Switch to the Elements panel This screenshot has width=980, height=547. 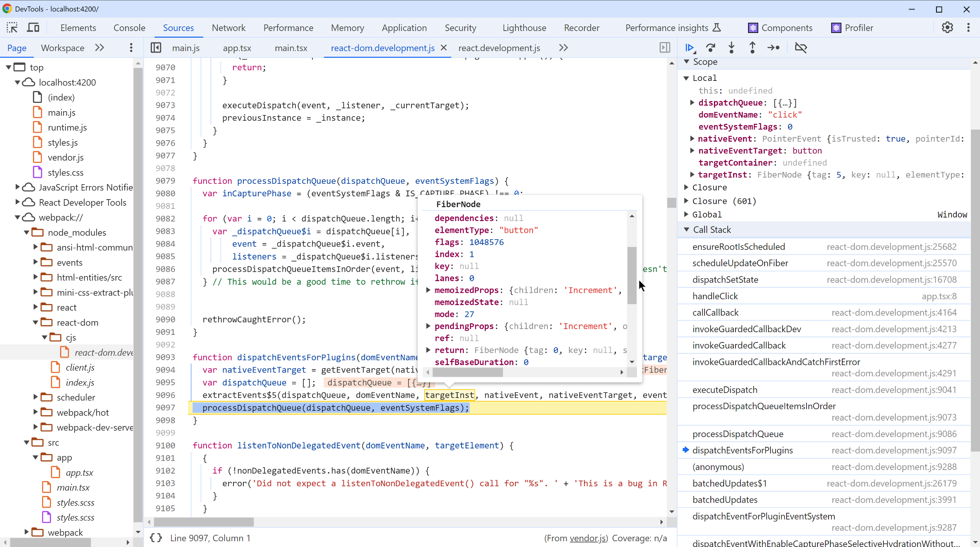(x=78, y=28)
